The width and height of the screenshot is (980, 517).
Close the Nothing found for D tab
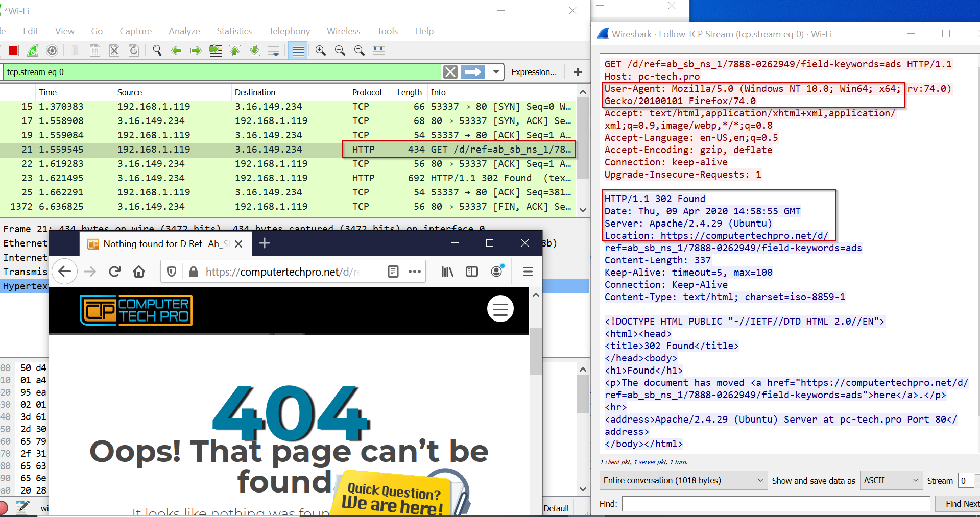click(238, 244)
